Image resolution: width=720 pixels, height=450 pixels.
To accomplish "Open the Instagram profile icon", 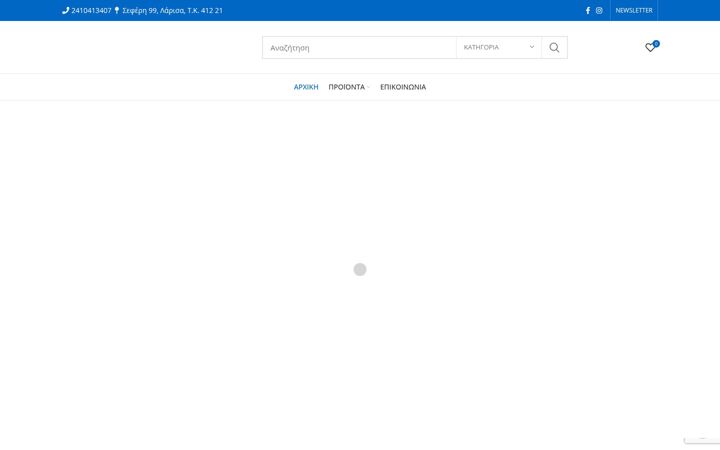I will pyautogui.click(x=599, y=11).
